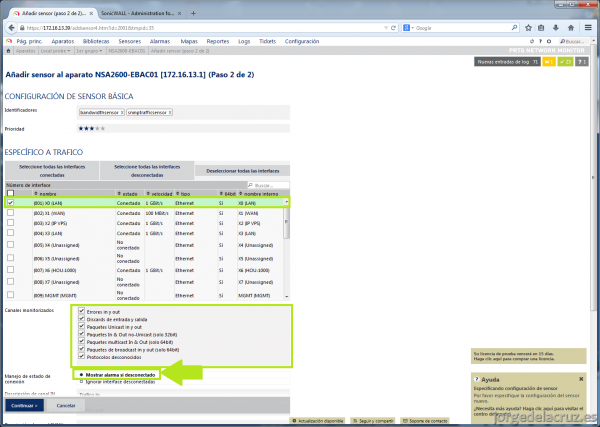Click Seleccione todas las interfaces conectadas
This screenshot has width=600, height=427.
pyautogui.click(x=52, y=171)
